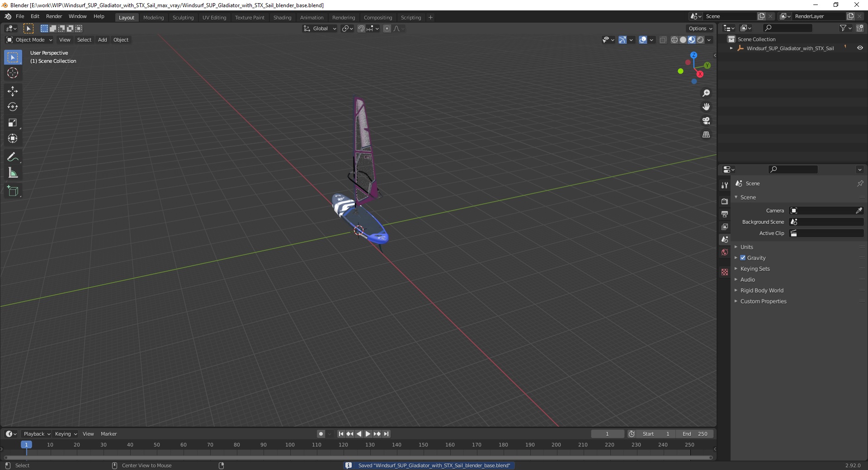This screenshot has height=470, width=868.
Task: Switch to material preview shading
Action: 692,40
